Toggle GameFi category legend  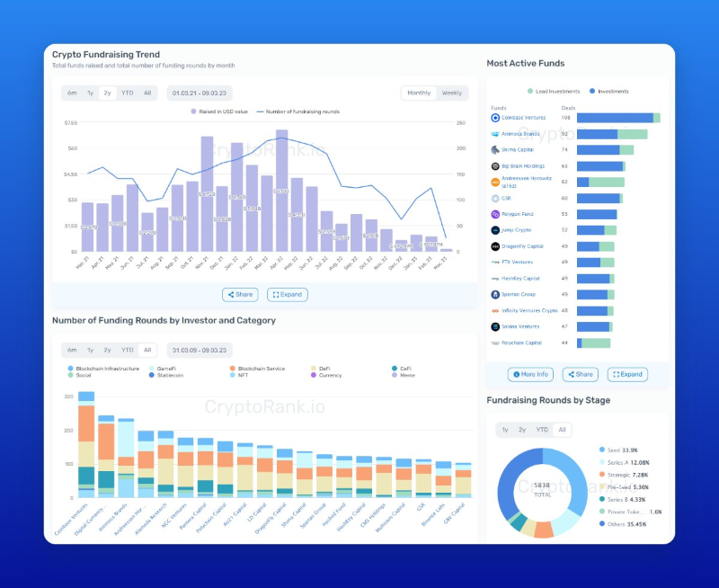pos(163,369)
